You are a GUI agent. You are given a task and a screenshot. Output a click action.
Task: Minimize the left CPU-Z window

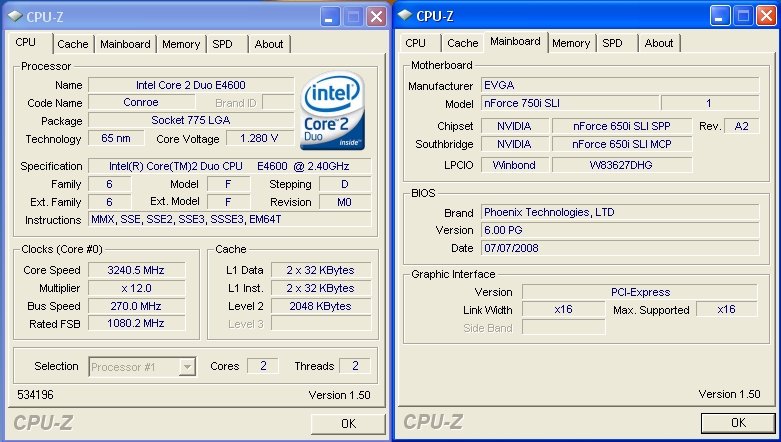[328, 17]
